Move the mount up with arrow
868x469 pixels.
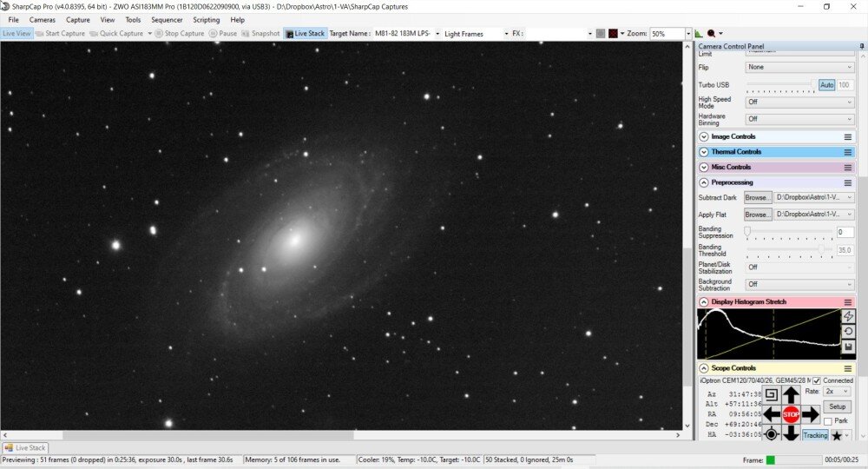(791, 395)
